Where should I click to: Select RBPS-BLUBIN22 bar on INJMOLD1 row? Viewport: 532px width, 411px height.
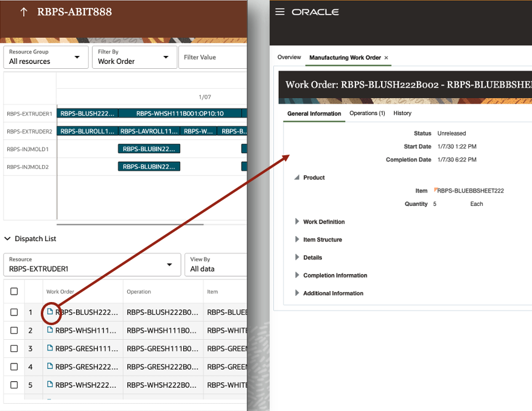tap(149, 149)
